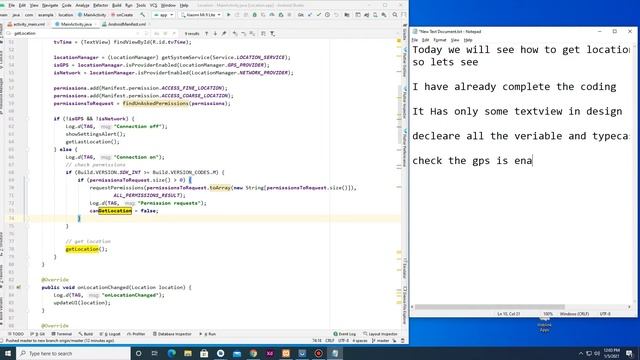
Task: Click the Type here to search box
Action: (73, 353)
